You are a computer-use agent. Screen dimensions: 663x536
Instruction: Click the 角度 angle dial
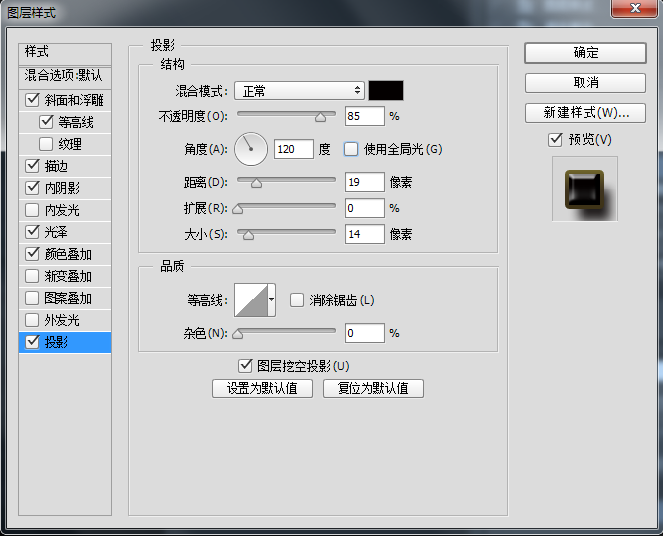[x=251, y=149]
